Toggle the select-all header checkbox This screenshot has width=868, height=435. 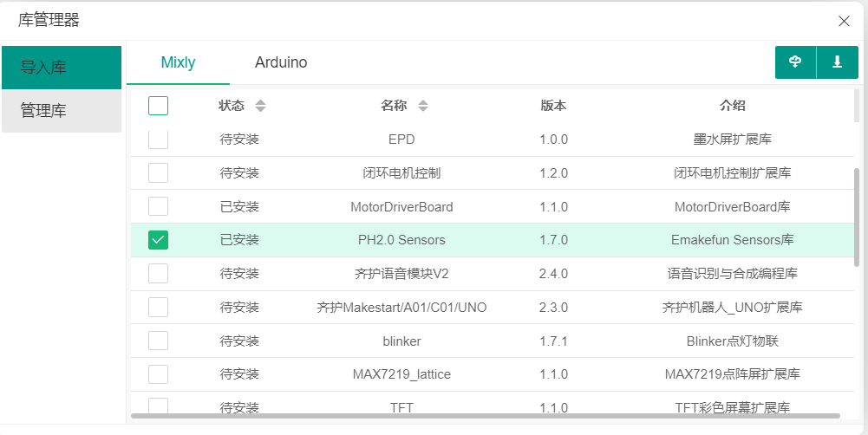(x=159, y=105)
